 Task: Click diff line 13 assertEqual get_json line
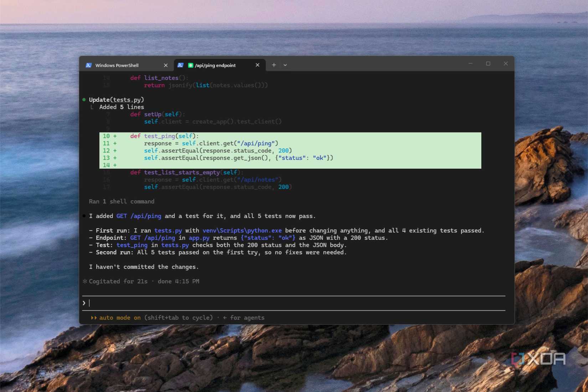(x=290, y=158)
